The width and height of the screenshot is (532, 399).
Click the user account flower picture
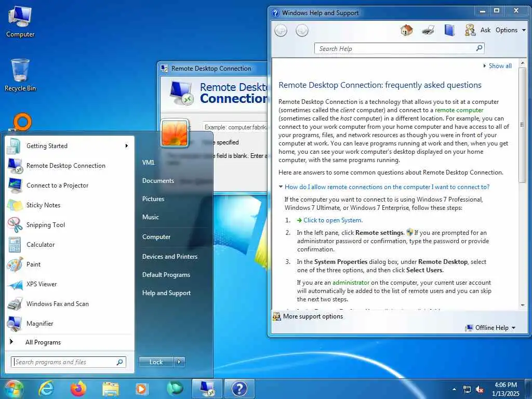click(175, 132)
